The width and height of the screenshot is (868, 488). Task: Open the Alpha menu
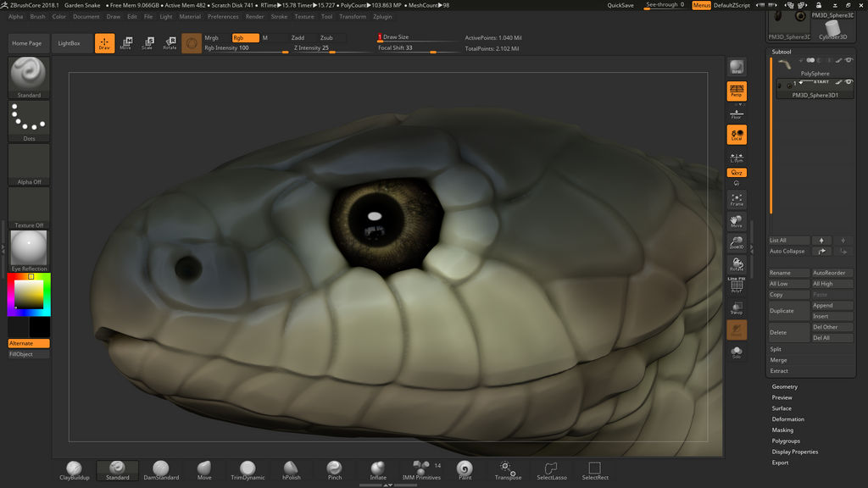[x=15, y=17]
